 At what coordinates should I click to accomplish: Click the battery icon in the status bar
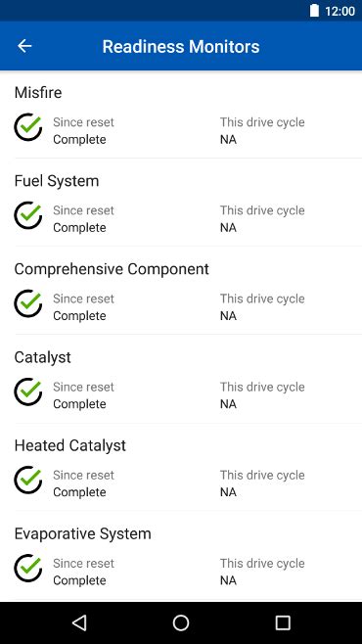pos(314,11)
